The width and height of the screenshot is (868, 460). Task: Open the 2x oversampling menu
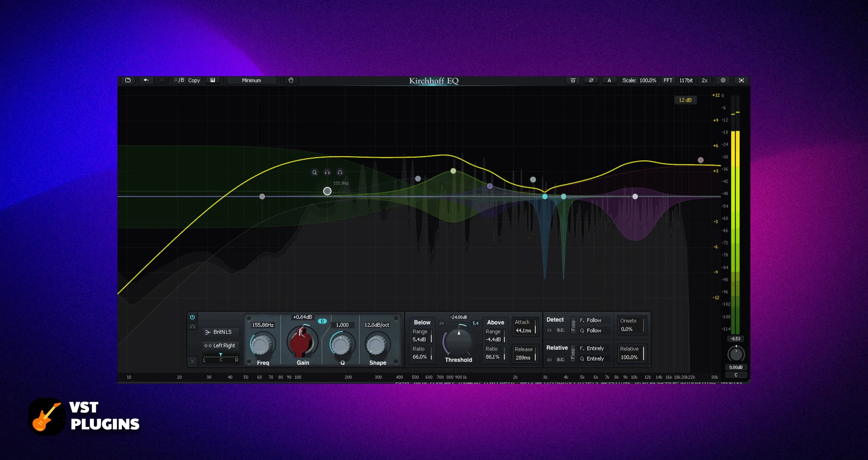point(705,80)
